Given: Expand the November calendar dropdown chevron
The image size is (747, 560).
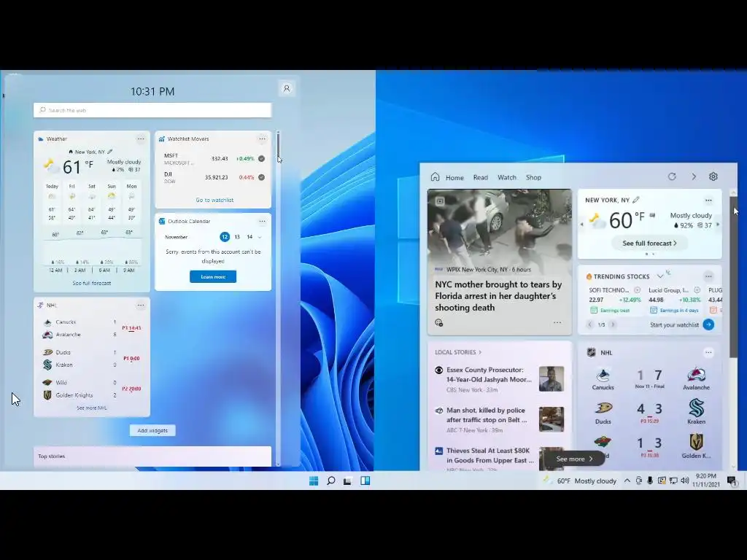Looking at the screenshot, I should (x=260, y=237).
